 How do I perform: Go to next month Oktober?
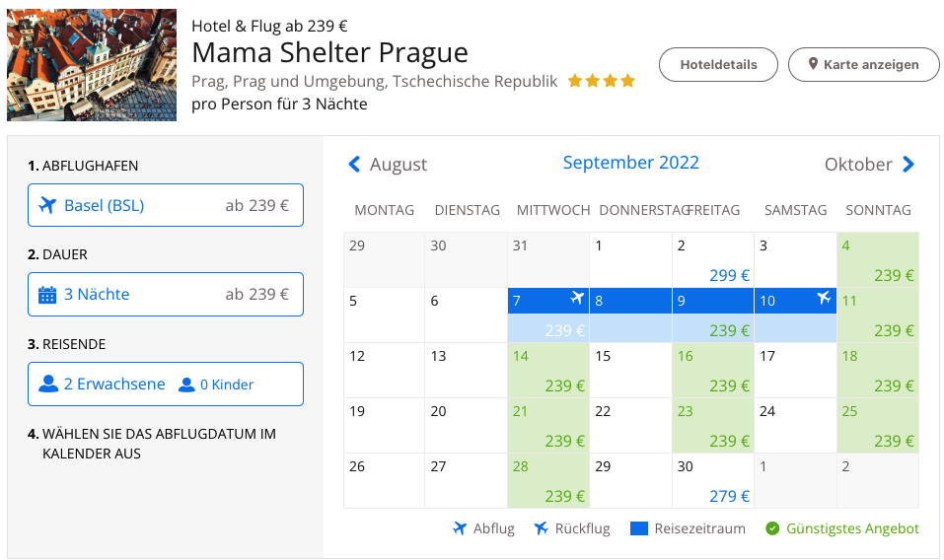(x=870, y=165)
